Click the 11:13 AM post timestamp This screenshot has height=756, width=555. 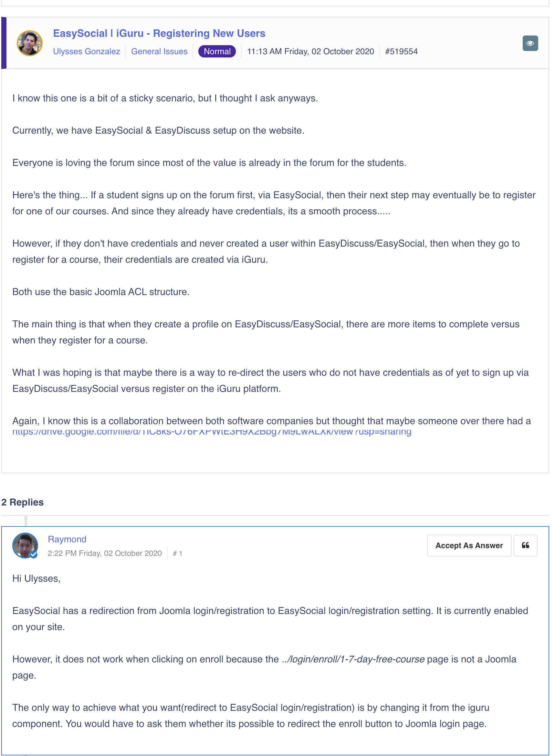(310, 51)
